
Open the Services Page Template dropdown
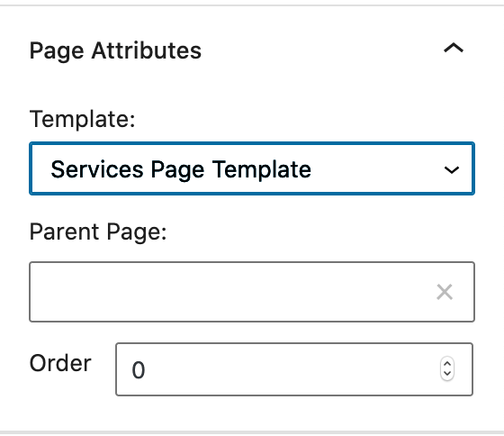252,168
